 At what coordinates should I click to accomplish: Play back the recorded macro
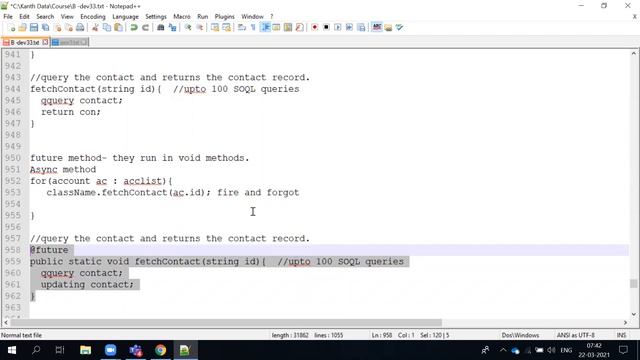(338, 27)
